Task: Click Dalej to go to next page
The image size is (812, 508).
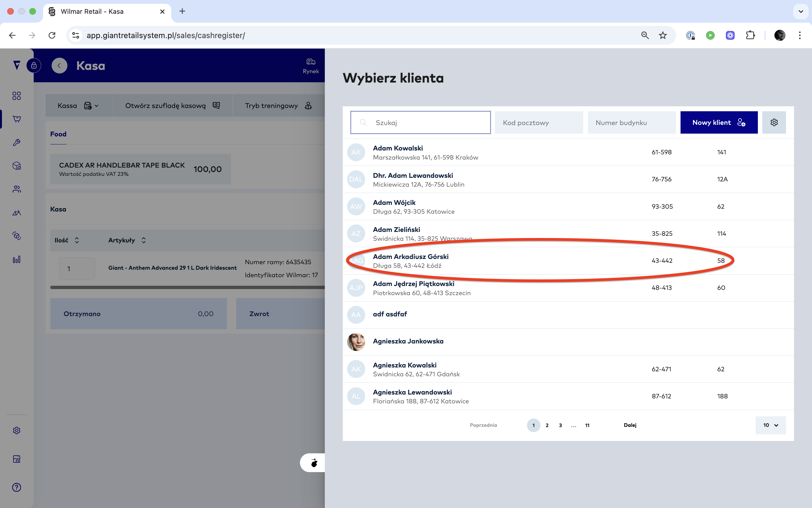Action: 630,425
